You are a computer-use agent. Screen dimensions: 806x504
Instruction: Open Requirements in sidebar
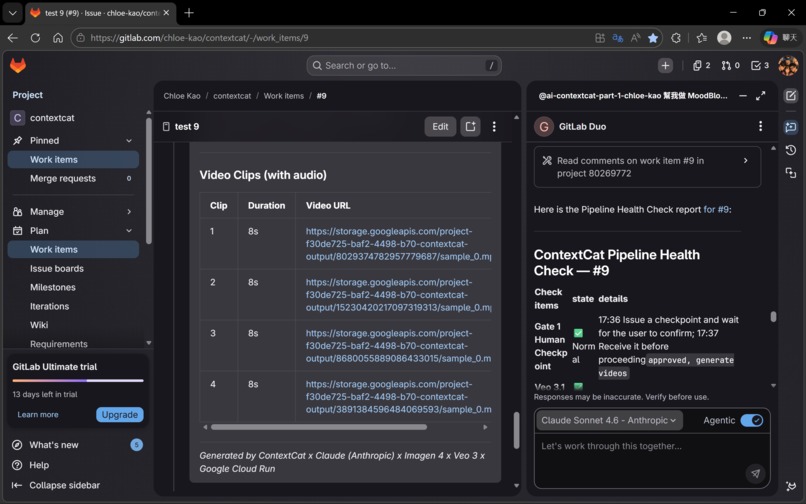pyautogui.click(x=73, y=344)
